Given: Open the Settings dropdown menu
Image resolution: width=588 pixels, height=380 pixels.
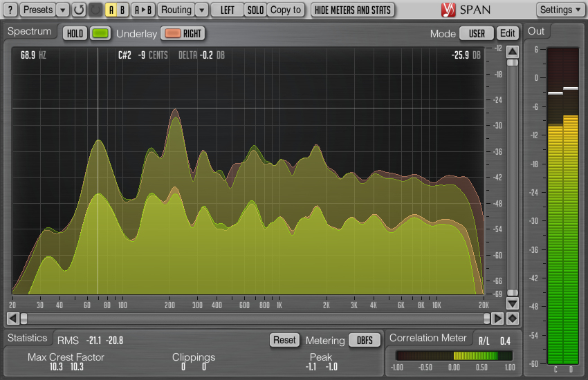Looking at the screenshot, I should coord(560,10).
